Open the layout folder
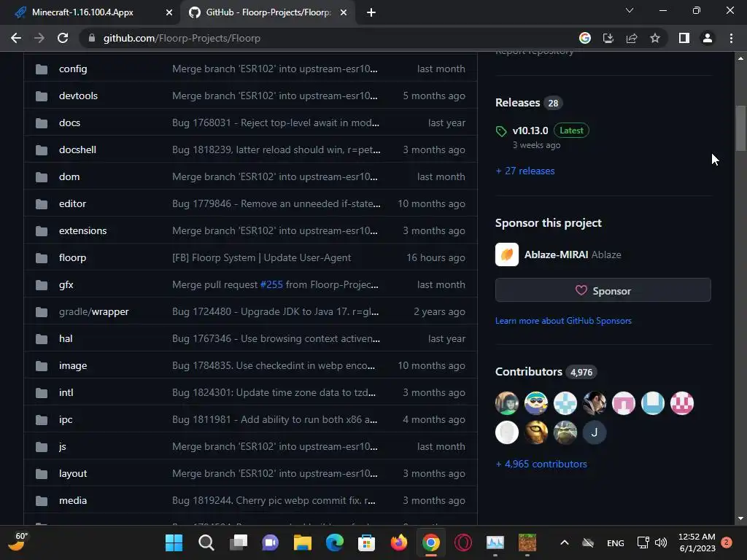The height and width of the screenshot is (560, 747). (x=73, y=473)
